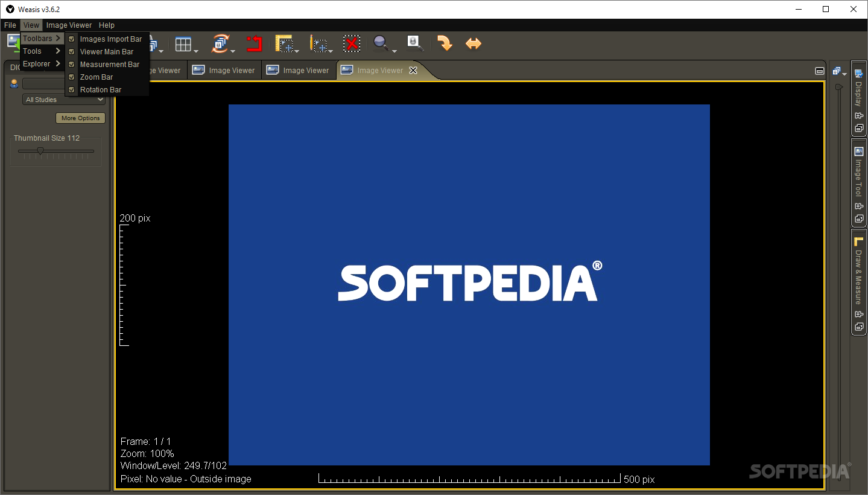Activate the magnifying lens icon
Viewport: 868px width, 495px height.
click(415, 43)
